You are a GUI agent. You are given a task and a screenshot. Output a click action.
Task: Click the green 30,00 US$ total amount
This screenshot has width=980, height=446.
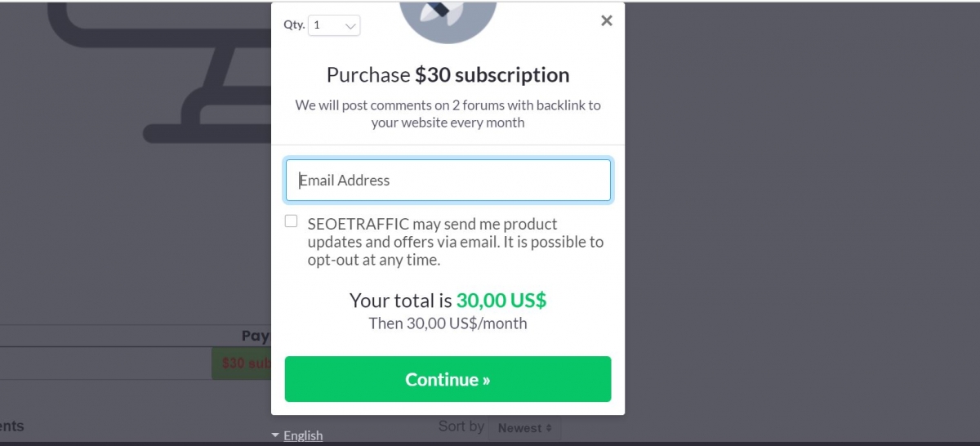(x=501, y=301)
